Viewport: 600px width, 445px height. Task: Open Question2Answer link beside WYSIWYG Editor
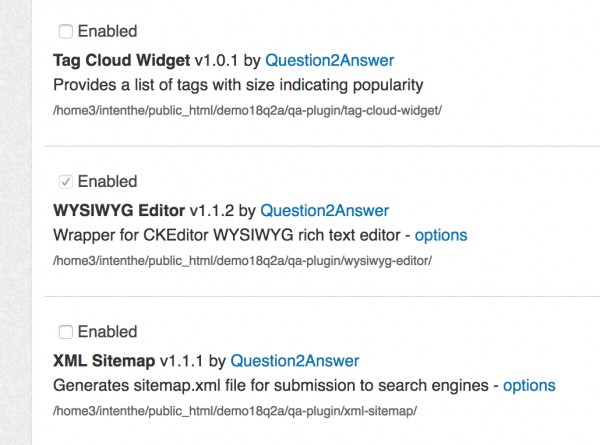click(x=327, y=210)
